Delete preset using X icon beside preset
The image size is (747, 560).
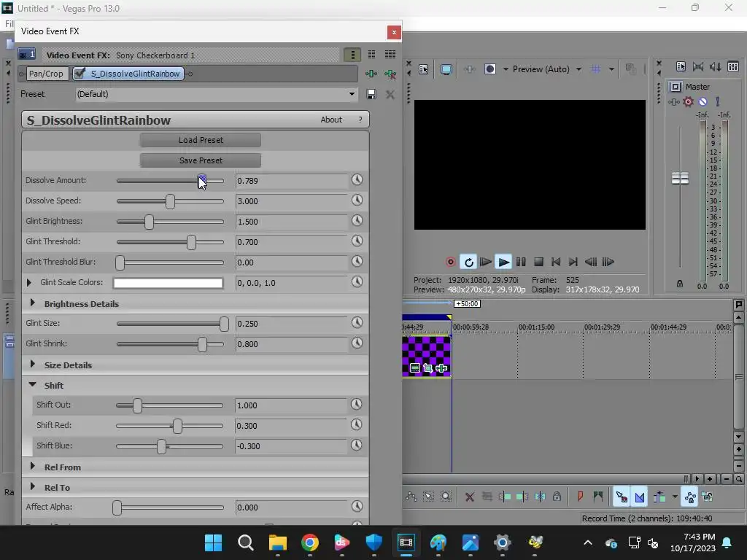(x=390, y=94)
